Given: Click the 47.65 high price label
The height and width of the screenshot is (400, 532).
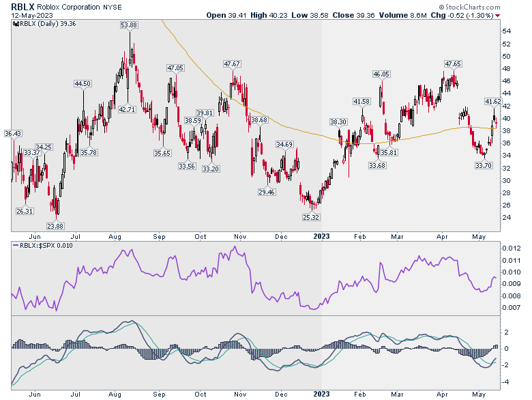Looking at the screenshot, I should (453, 64).
